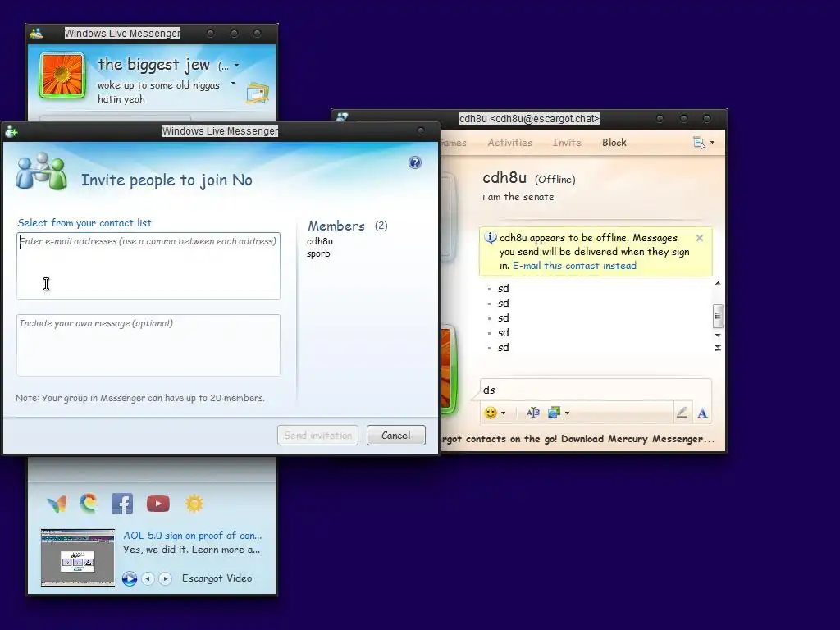Focus the e-mail addresses input box
840x630 pixels.
pyautogui.click(x=148, y=267)
